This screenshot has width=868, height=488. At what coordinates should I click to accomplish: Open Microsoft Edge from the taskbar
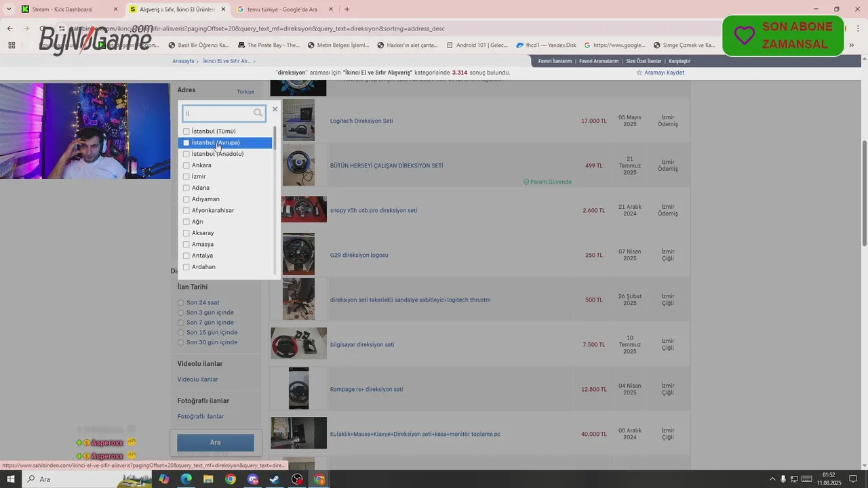pyautogui.click(x=186, y=479)
